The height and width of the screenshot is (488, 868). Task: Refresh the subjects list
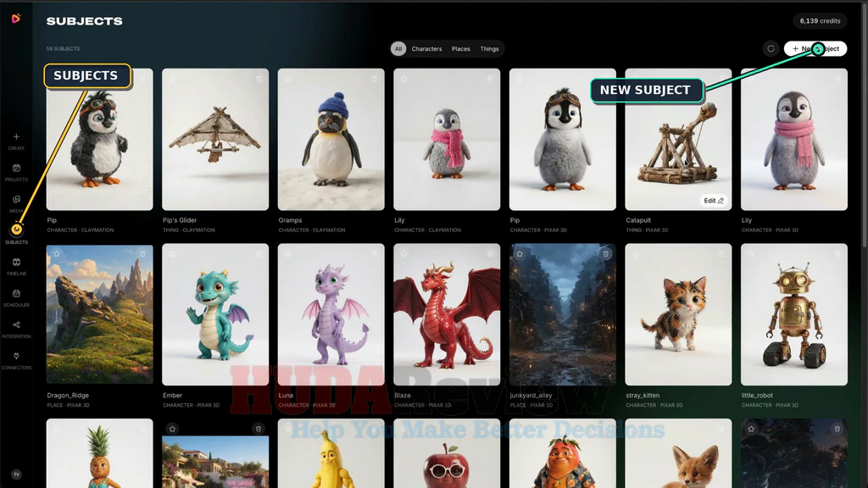(771, 48)
